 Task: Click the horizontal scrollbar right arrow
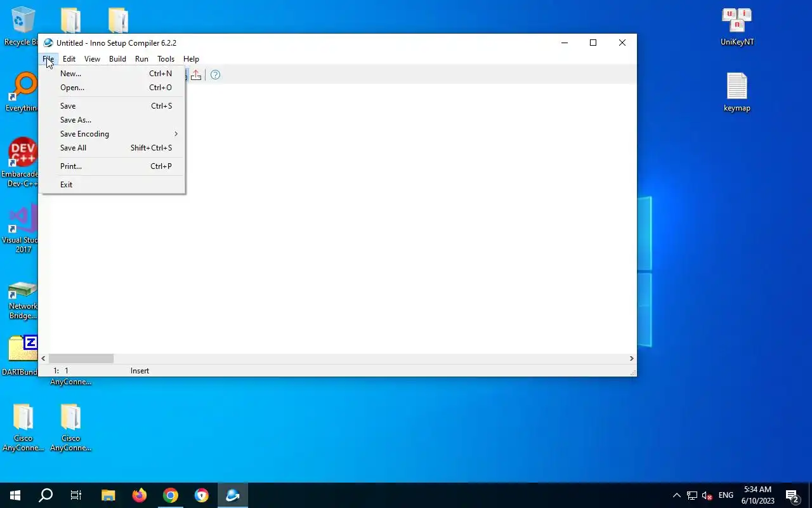tap(631, 359)
